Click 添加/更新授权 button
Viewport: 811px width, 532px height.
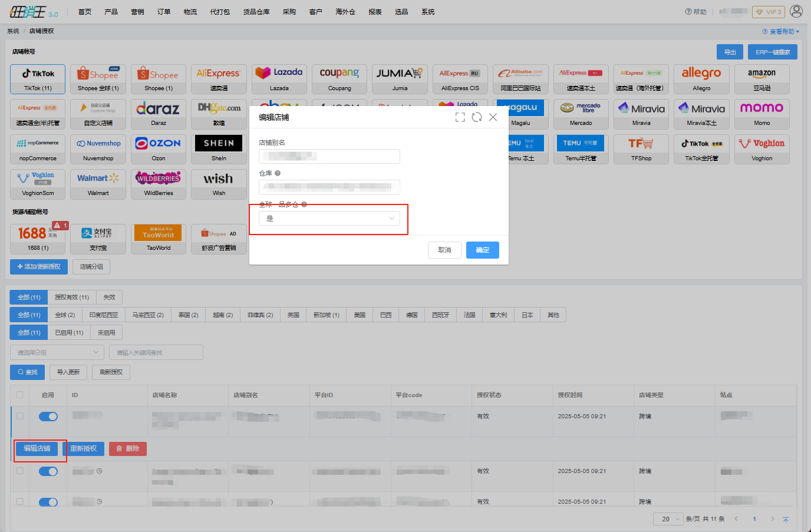[39, 267]
